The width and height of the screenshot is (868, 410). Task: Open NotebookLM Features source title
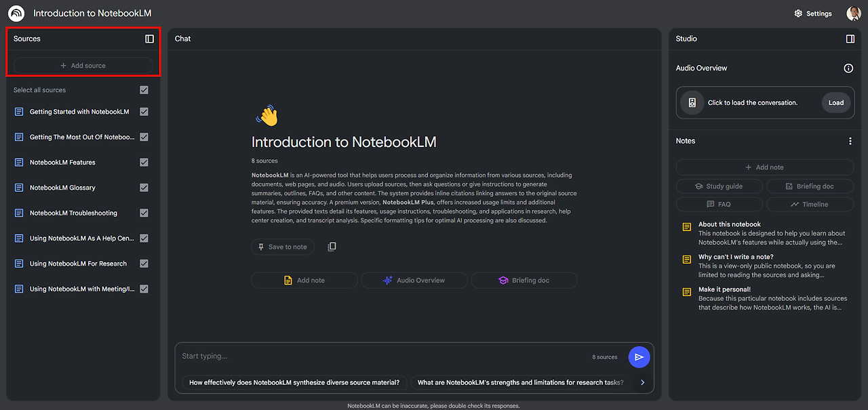point(62,163)
